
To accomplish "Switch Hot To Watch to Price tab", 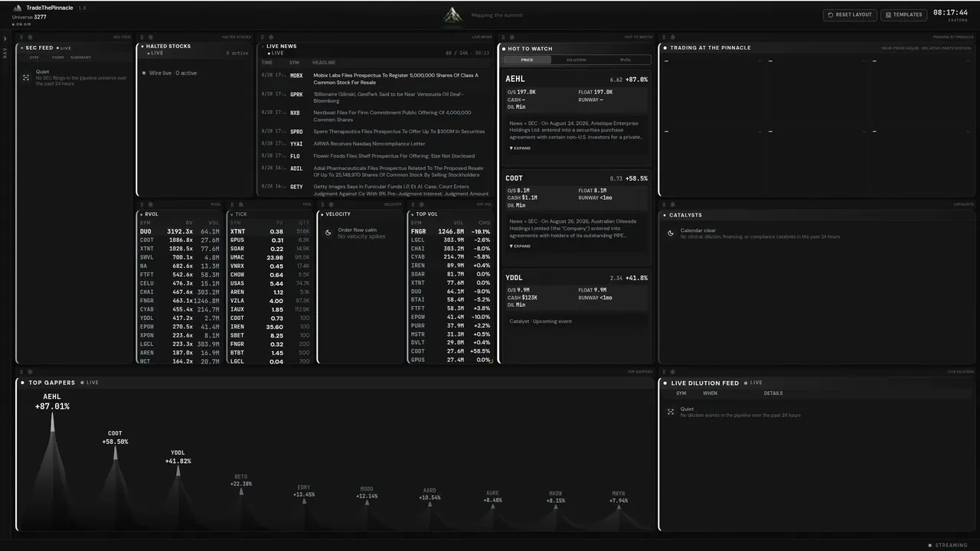I will coord(527,60).
